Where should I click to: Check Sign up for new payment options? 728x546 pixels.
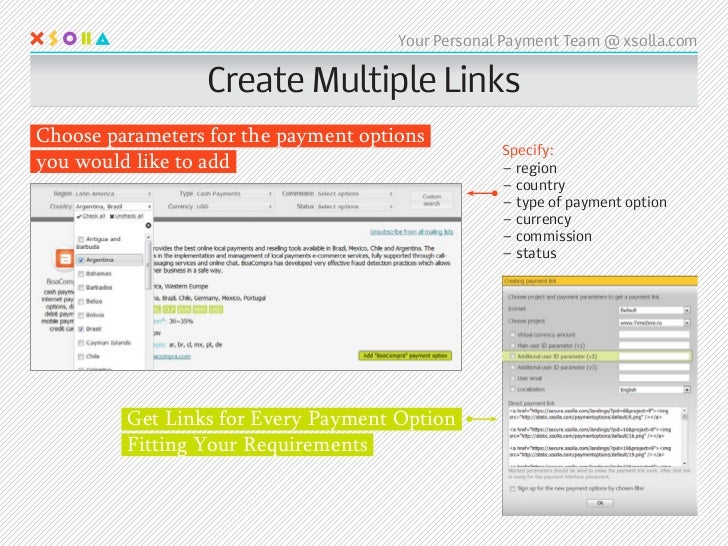click(x=512, y=488)
